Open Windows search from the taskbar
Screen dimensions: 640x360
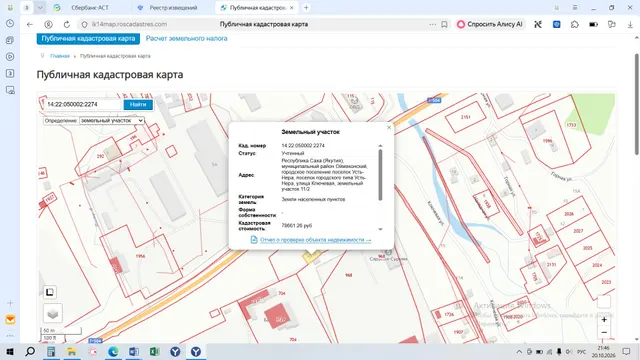(30, 351)
